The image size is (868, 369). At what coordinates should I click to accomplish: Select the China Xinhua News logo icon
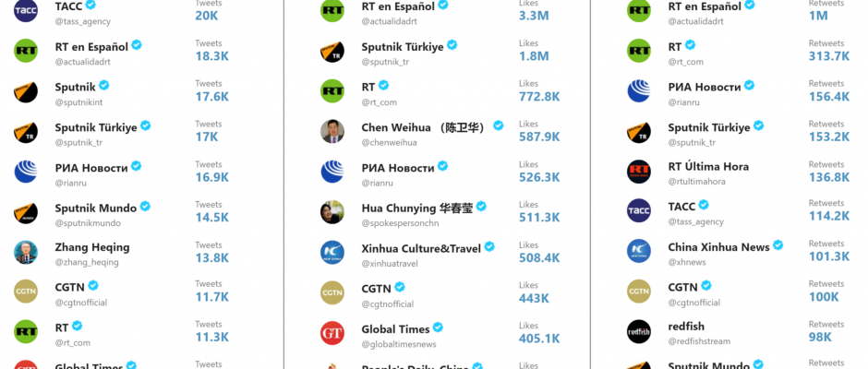(639, 251)
